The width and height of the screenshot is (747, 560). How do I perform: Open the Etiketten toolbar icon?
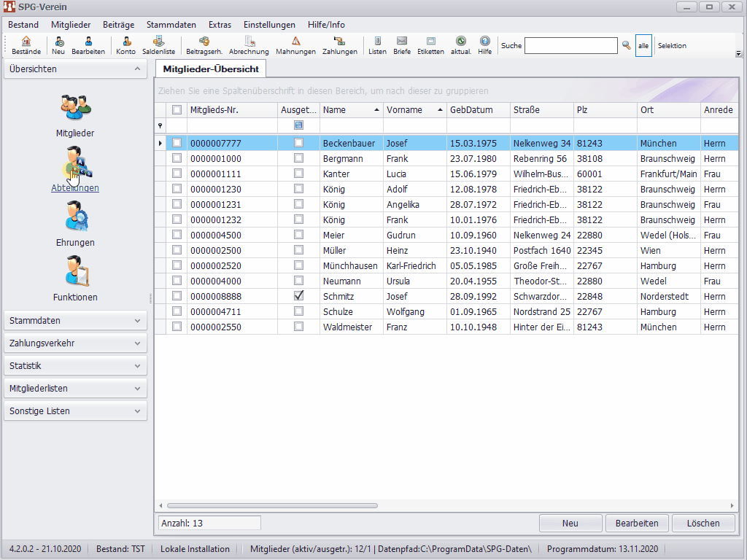click(430, 45)
